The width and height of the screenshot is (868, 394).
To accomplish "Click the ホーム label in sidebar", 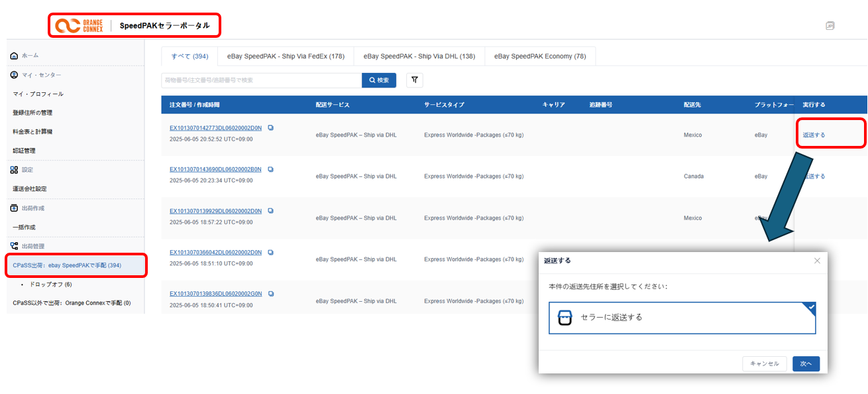I will tap(30, 56).
